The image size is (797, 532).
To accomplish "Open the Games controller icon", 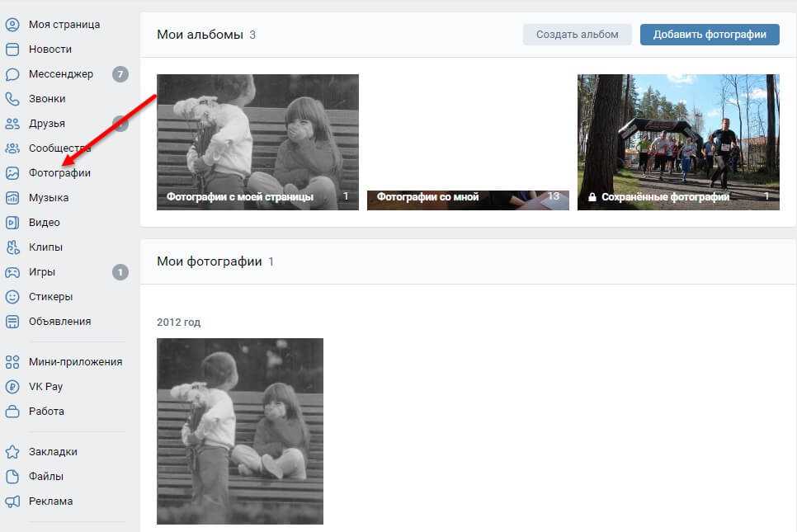I will 12,272.
